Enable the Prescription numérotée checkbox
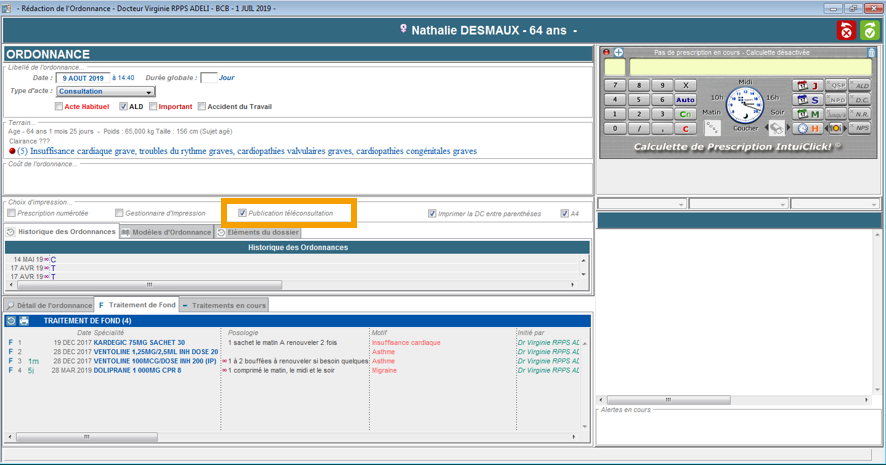Screen dimensions: 886x465 tap(11, 213)
